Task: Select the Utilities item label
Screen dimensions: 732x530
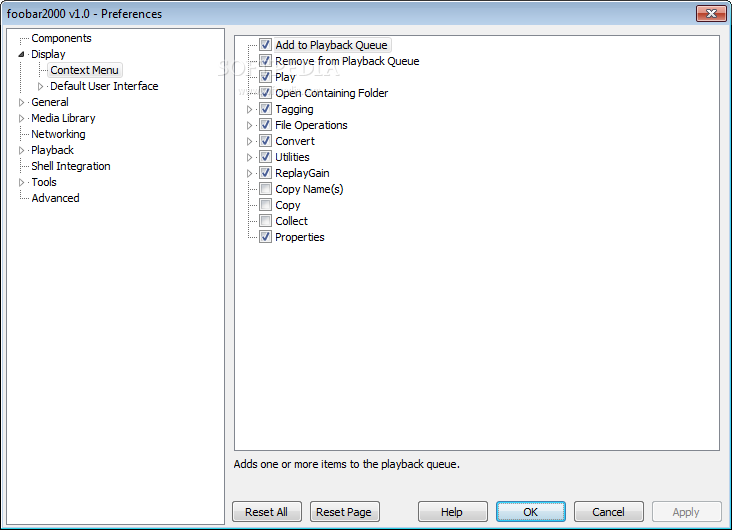Action: tap(292, 157)
